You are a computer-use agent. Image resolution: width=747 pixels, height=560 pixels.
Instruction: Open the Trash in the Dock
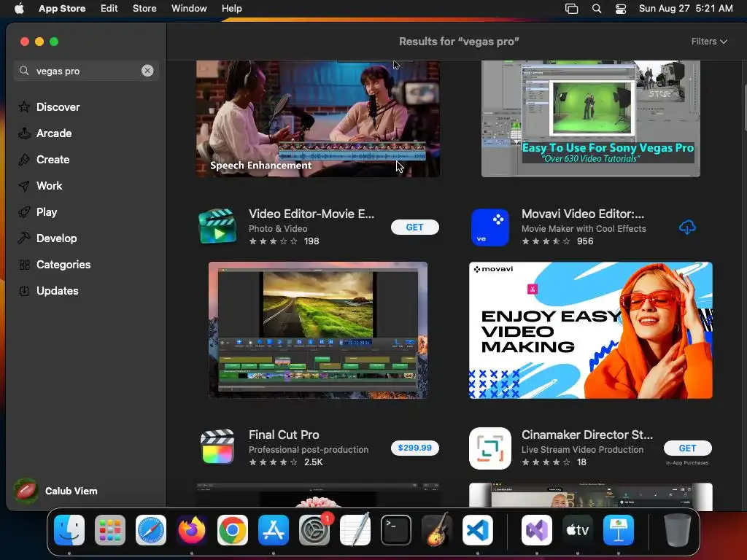tap(678, 530)
